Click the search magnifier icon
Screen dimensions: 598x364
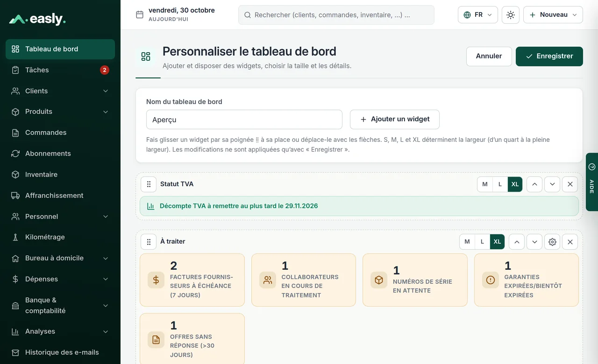[248, 15]
